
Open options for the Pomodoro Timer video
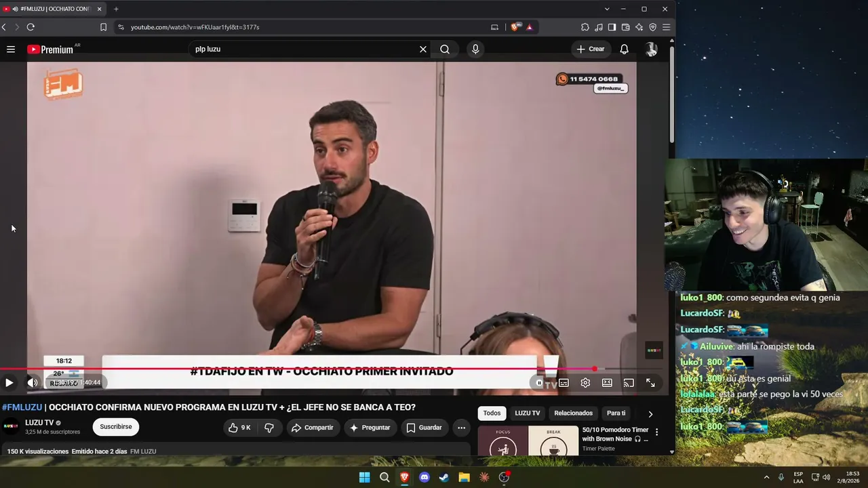tap(656, 432)
